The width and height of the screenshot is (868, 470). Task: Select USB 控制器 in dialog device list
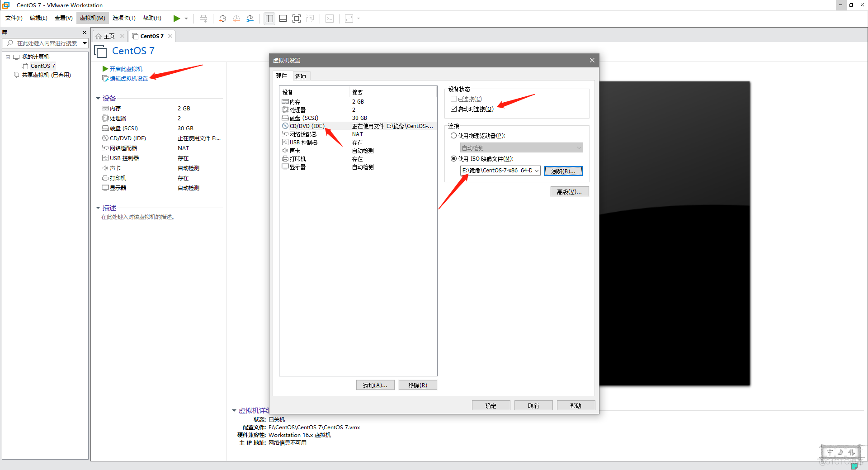(x=358, y=142)
